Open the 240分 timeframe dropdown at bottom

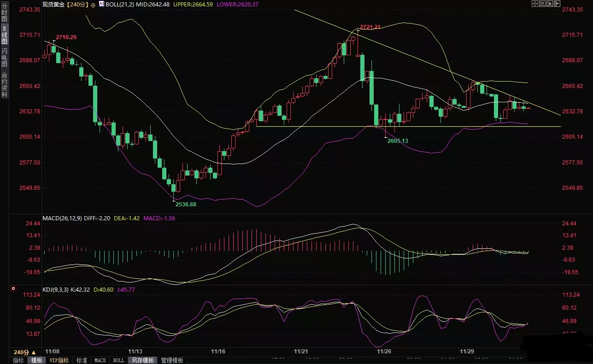pyautogui.click(x=25, y=352)
